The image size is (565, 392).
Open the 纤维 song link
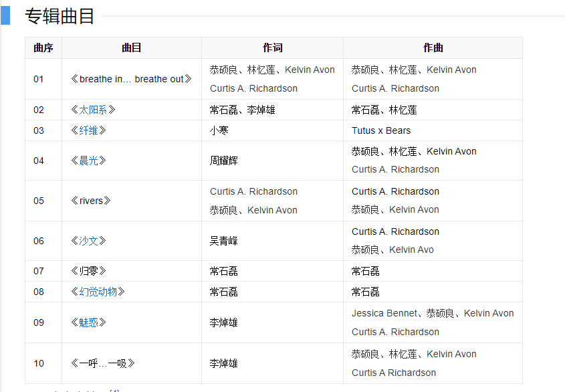point(88,130)
